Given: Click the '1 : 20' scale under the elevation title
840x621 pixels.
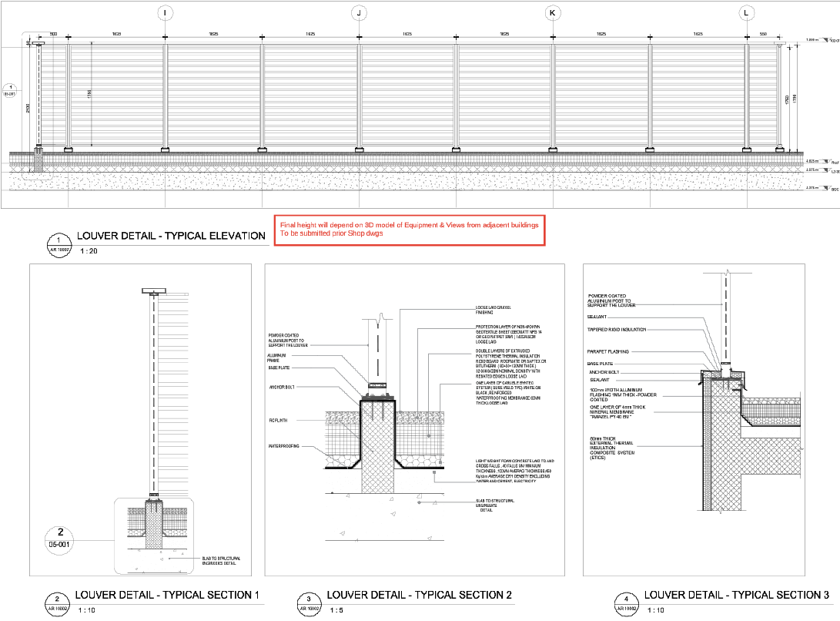Looking at the screenshot, I should coord(89,251).
